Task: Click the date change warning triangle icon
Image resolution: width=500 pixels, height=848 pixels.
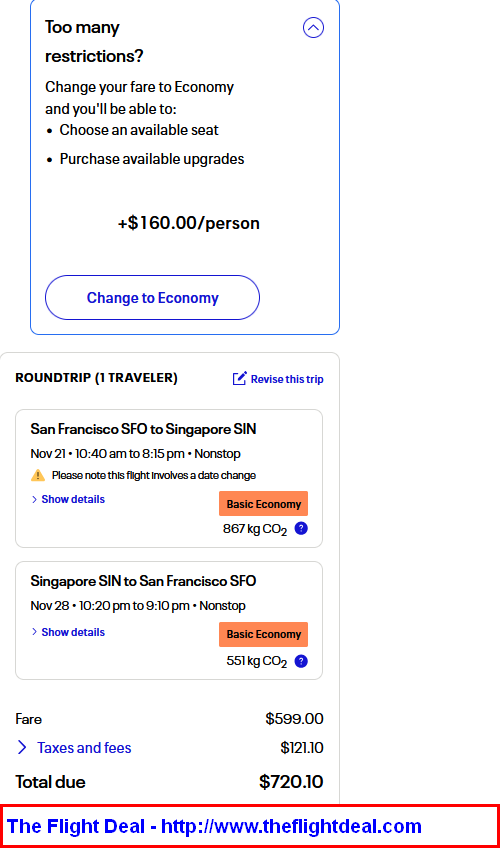Action: point(38,475)
